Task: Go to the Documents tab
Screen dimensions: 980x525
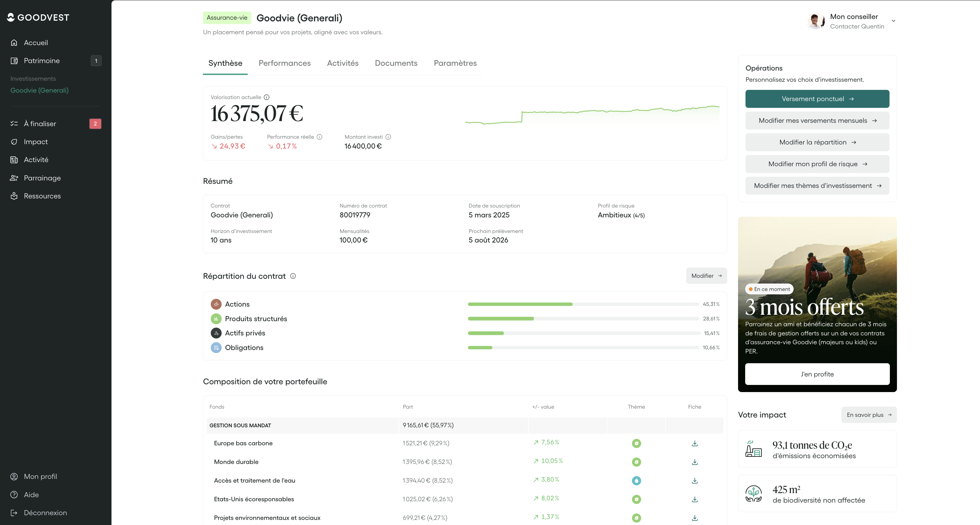Action: click(396, 63)
